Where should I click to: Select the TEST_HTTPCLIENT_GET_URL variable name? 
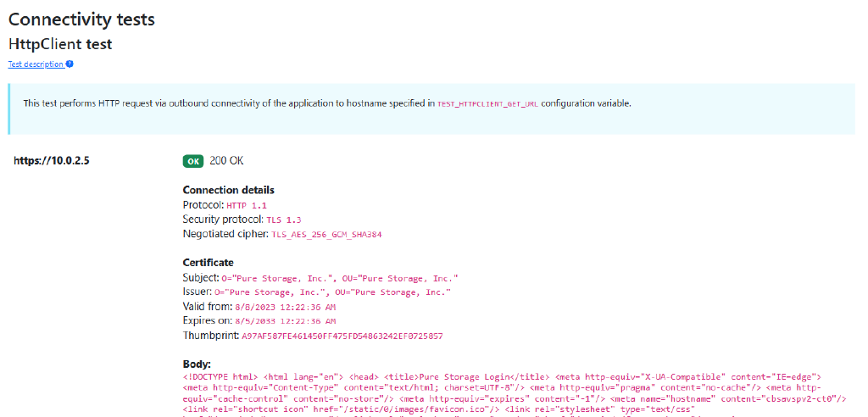pyautogui.click(x=487, y=103)
